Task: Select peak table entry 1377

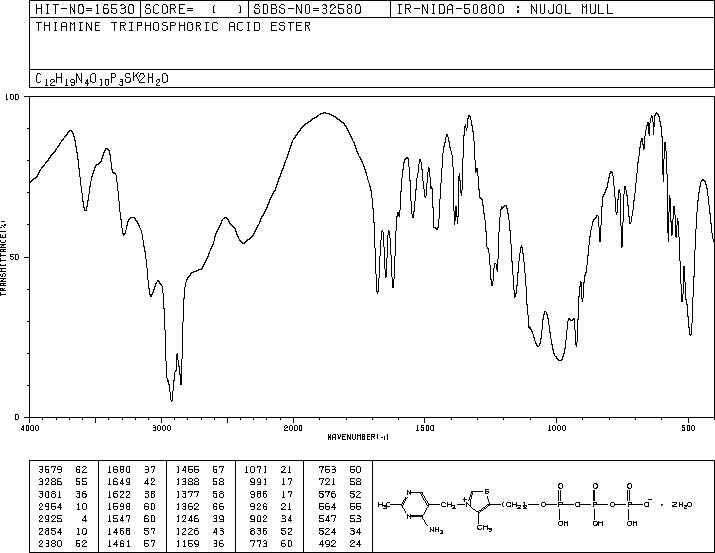Action: tap(187, 494)
